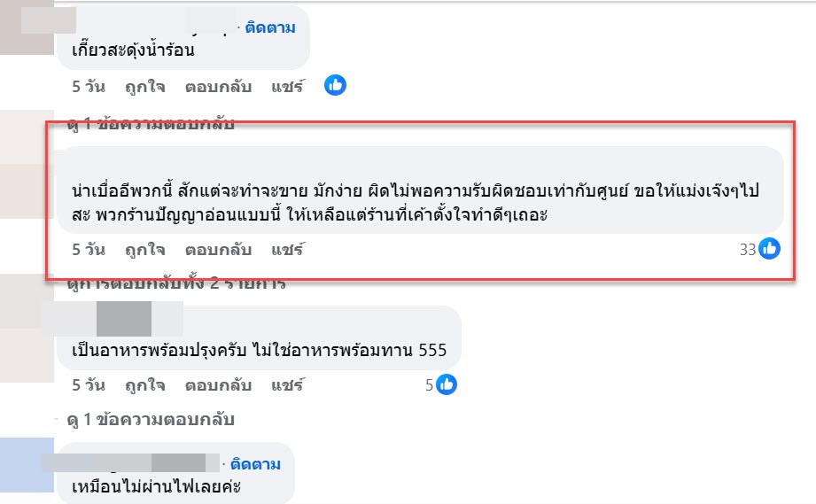
Task: Open the 5 วัน timestamp under เป็นอาหารพร้อมปรุงครับ
Action: click(89, 385)
